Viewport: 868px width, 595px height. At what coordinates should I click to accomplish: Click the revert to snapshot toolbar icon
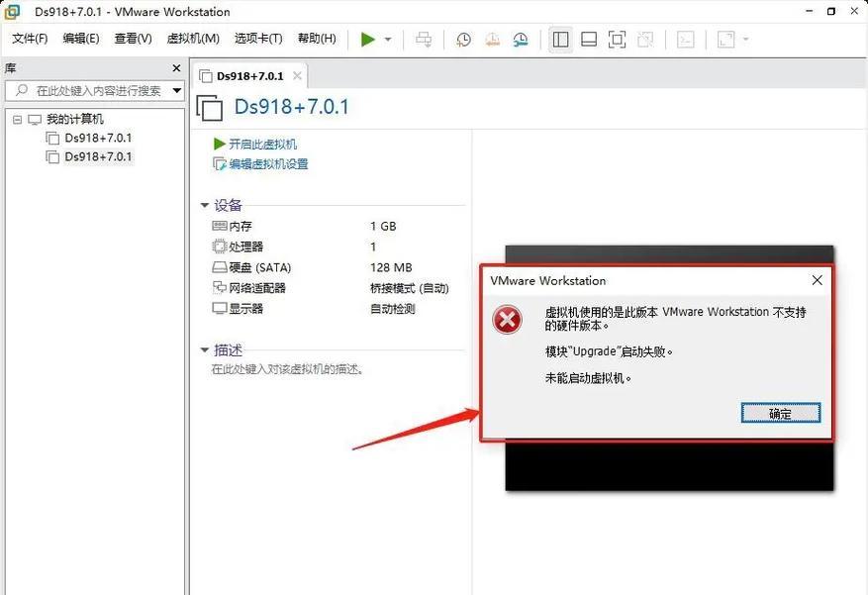click(x=492, y=40)
